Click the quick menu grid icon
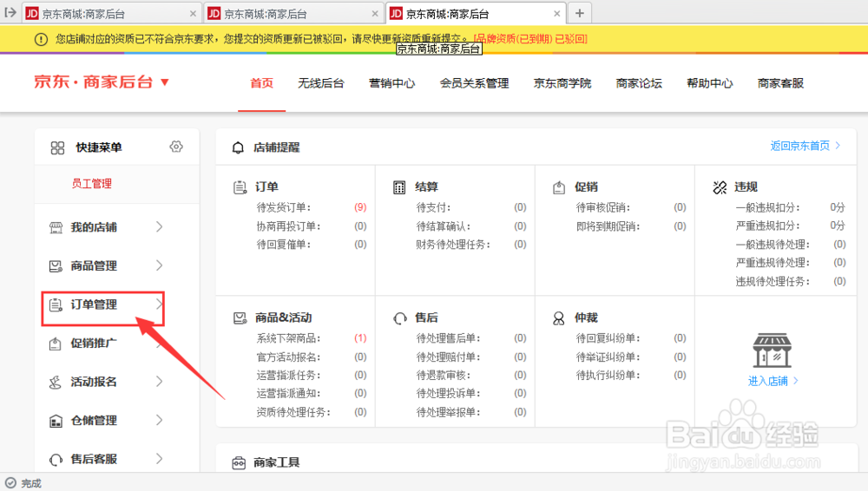Viewport: 868px width, 491px height. click(57, 147)
